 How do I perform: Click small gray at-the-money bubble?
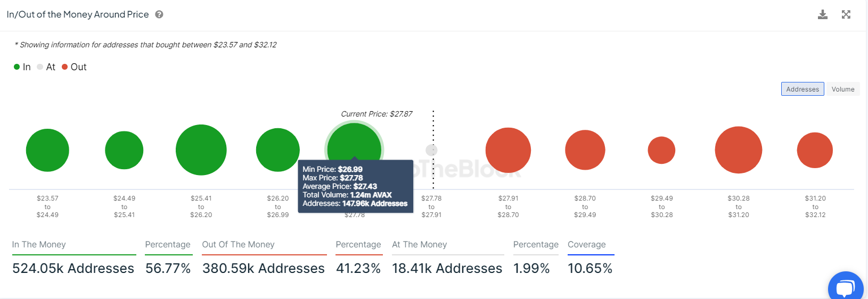coord(431,150)
